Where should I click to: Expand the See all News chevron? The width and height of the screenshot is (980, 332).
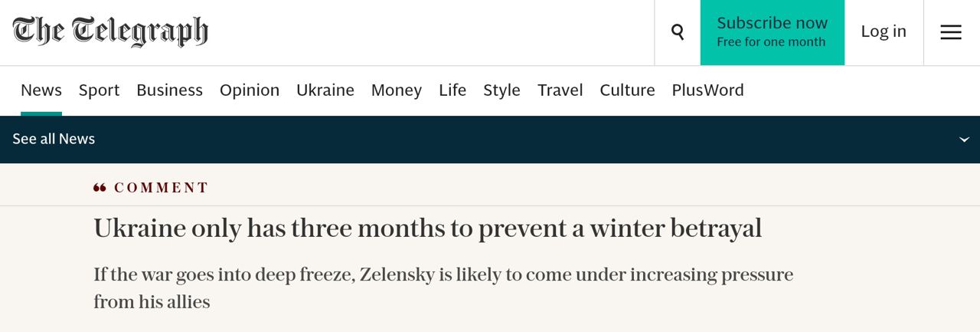click(964, 140)
